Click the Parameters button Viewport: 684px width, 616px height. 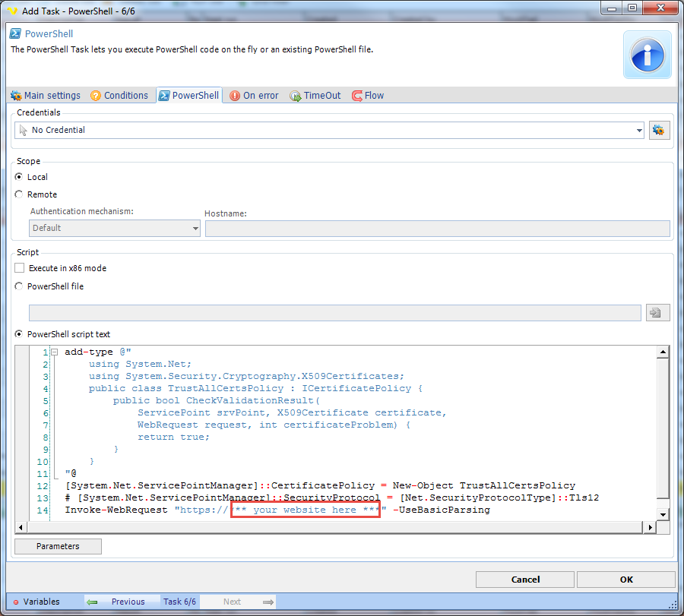(58, 546)
